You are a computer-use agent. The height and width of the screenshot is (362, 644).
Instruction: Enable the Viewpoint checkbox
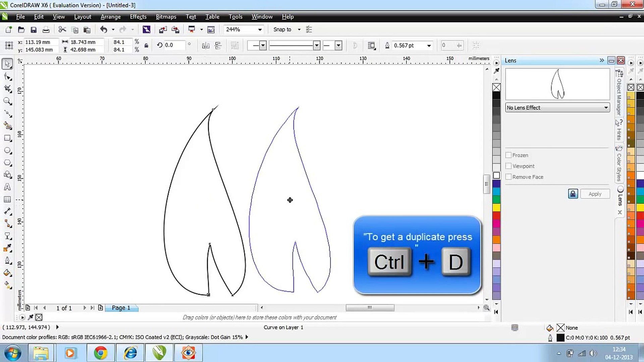pos(508,166)
